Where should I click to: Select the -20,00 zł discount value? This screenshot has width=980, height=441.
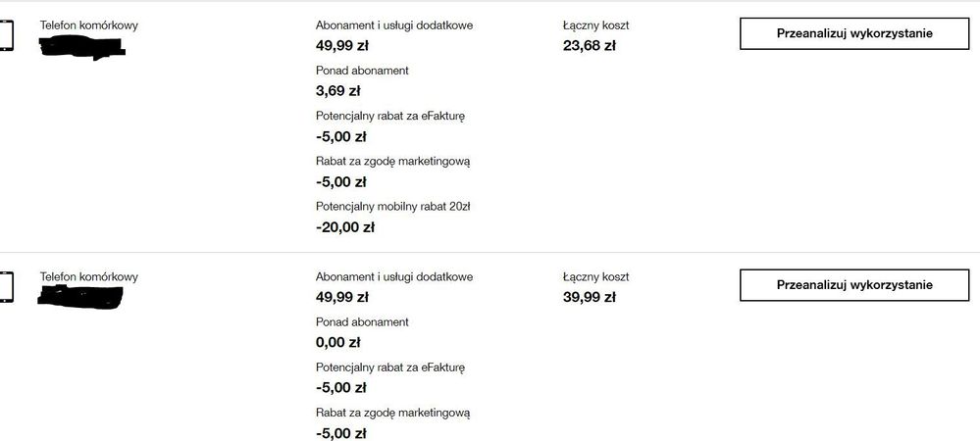click(345, 227)
